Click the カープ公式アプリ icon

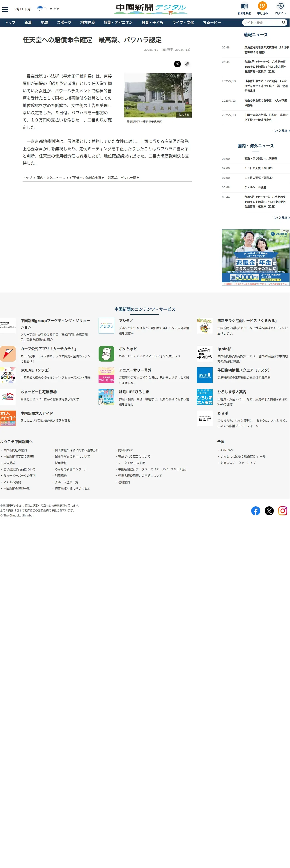(x=8, y=354)
